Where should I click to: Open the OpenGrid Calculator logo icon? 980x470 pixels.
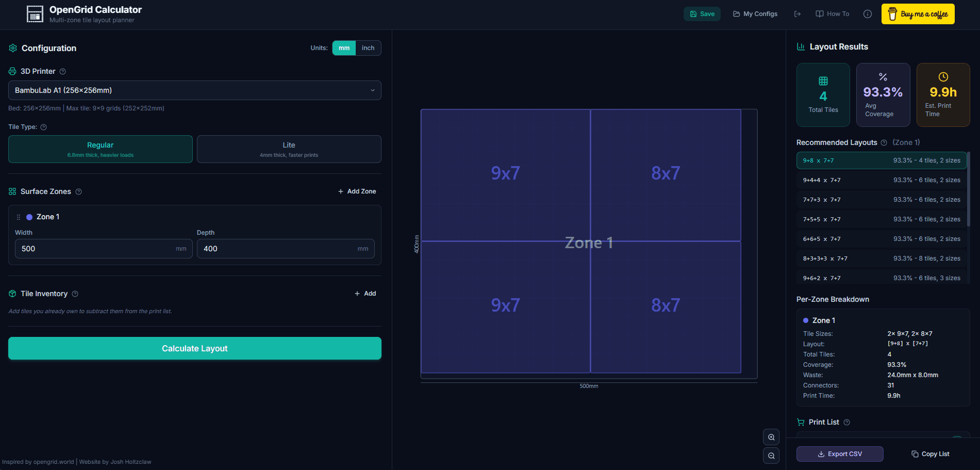35,14
